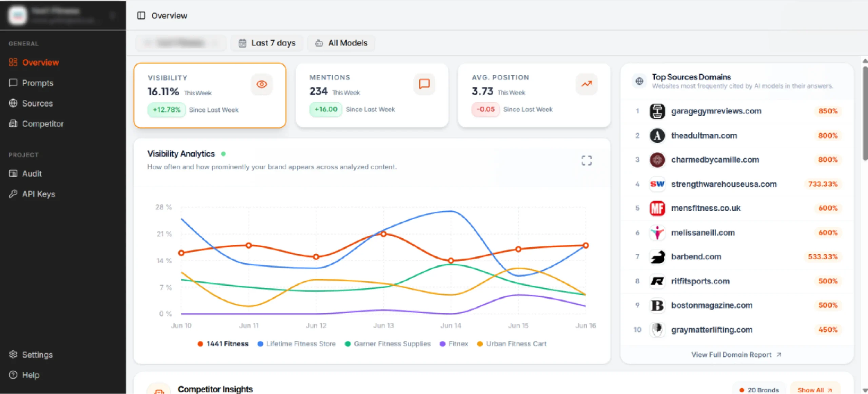868x394 pixels.
Task: Click the 450% badge for graymatterlifting.com
Action: click(828, 330)
